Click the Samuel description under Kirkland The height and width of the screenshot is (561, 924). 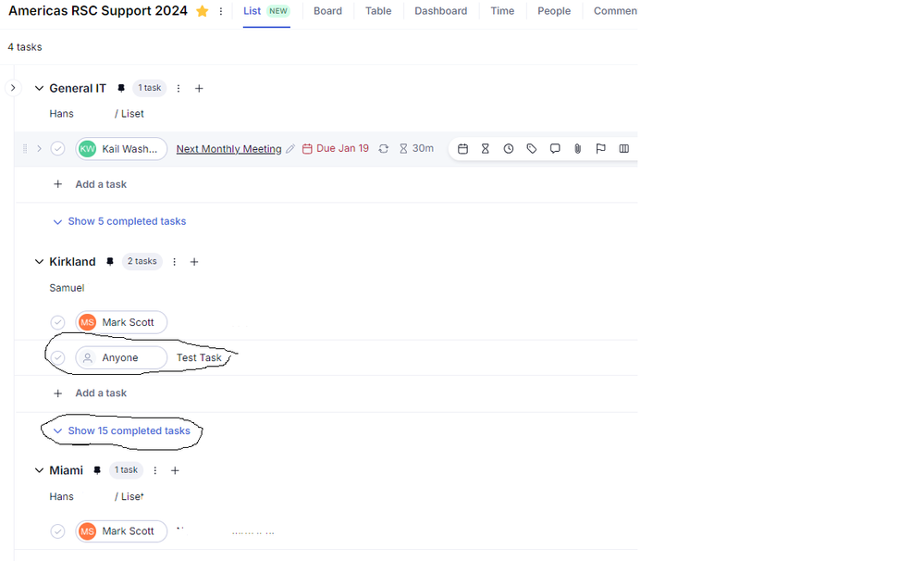(67, 288)
